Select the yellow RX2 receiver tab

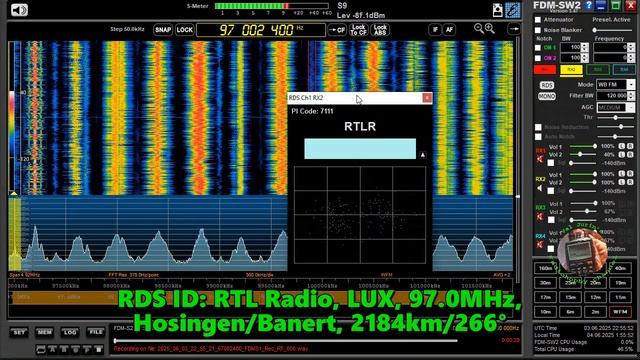click(x=571, y=70)
